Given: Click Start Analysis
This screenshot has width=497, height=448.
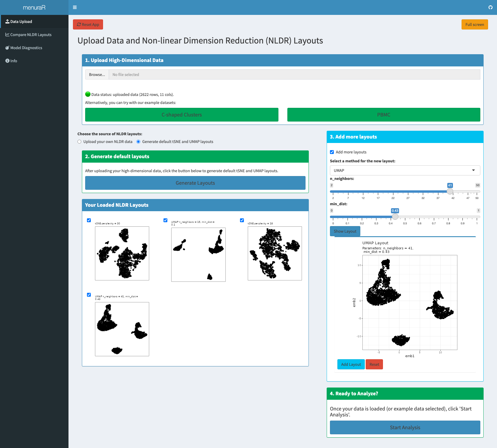Looking at the screenshot, I should click(405, 427).
